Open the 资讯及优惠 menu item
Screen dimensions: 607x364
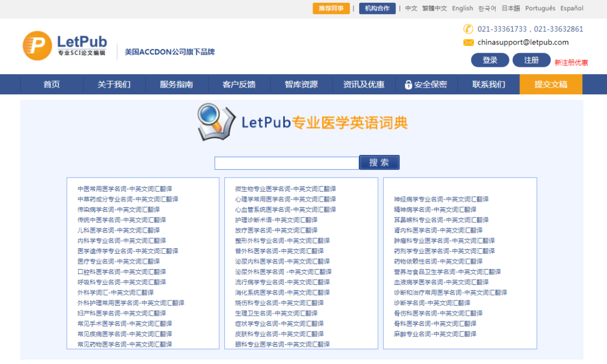364,84
